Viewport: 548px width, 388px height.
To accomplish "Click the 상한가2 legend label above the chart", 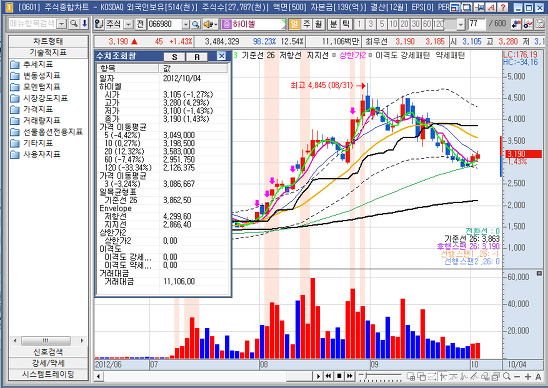I will tap(352, 56).
